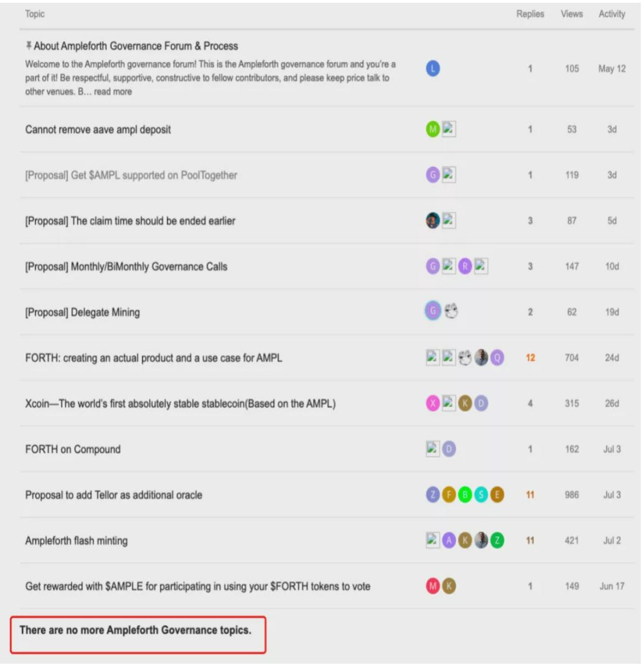Open Proposal to add Tellor as additional oracle
This screenshot has height=667, width=644.
tap(114, 495)
